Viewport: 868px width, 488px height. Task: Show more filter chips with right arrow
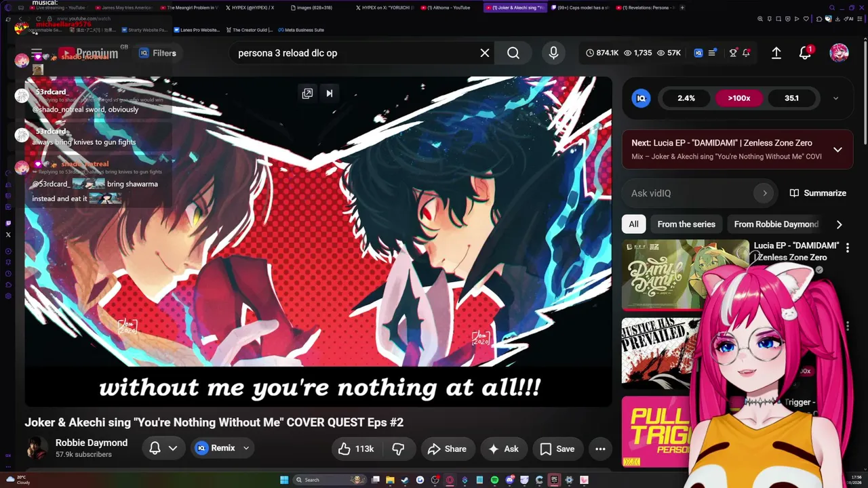click(839, 224)
